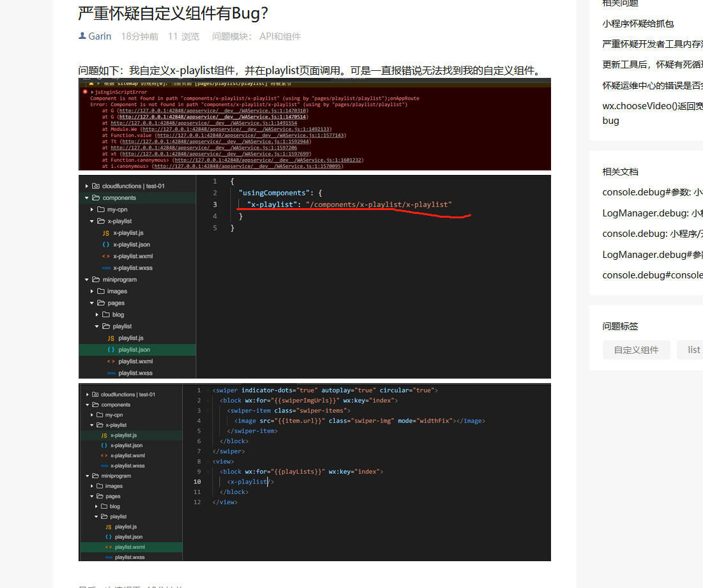Viewport: 703px width, 588px height.
Task: Click wxml icon of playlist.wxml in JSON screenshot
Action: click(x=110, y=361)
